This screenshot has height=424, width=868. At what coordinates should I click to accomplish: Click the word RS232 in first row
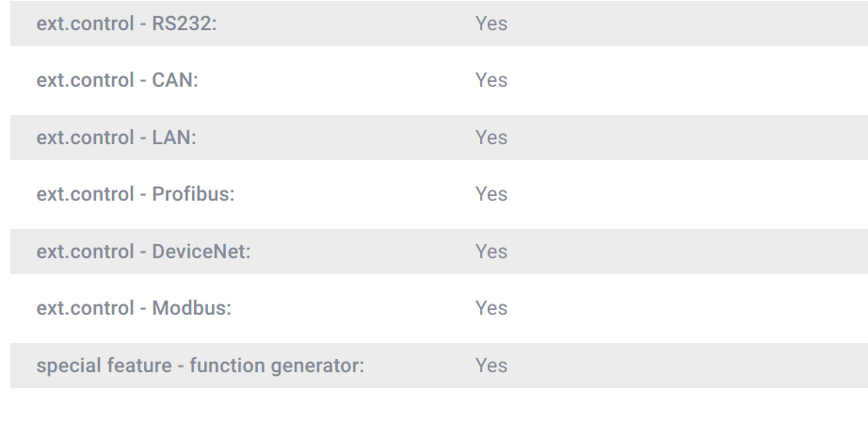pyautogui.click(x=185, y=24)
